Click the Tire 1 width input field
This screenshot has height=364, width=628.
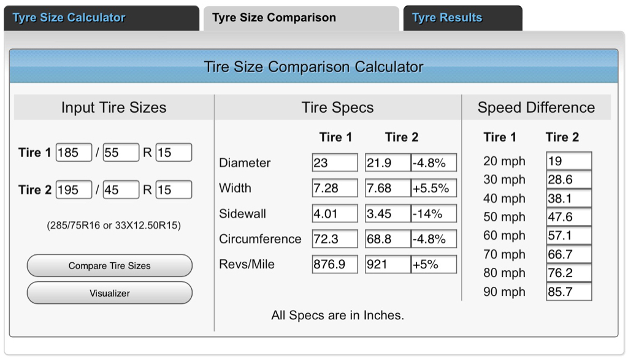pos(74,153)
